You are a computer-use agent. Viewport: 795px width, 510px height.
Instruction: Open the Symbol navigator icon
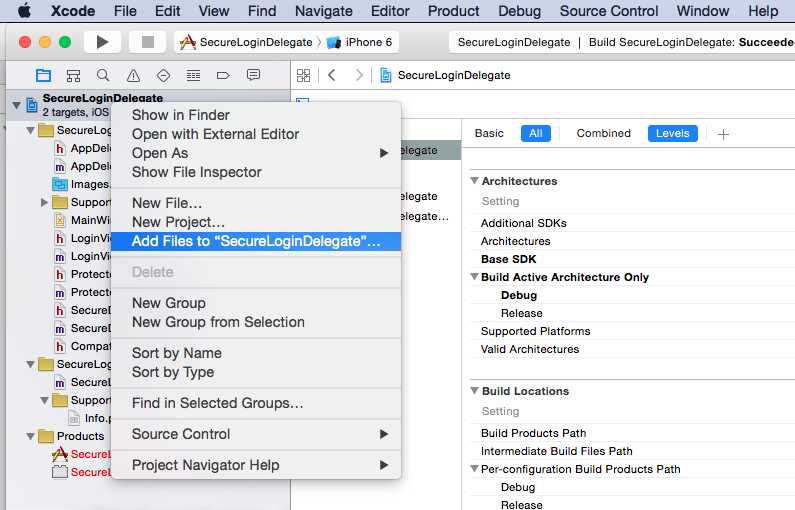[74, 76]
